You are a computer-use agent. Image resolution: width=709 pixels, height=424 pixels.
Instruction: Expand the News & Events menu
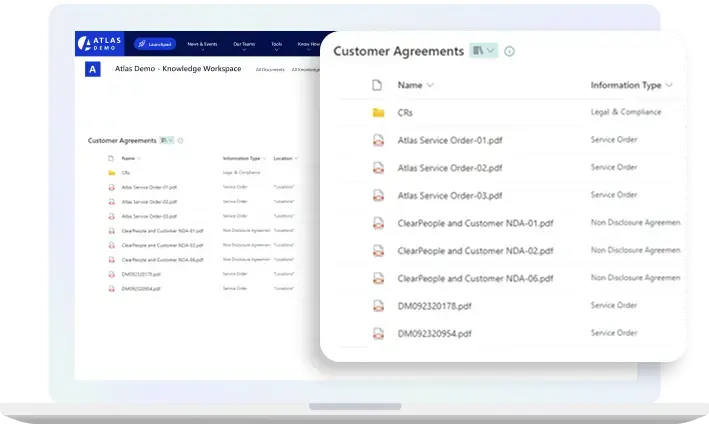pyautogui.click(x=202, y=44)
